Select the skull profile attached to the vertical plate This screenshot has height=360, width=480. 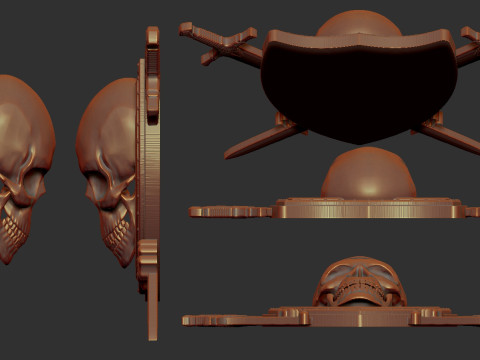[107, 172]
